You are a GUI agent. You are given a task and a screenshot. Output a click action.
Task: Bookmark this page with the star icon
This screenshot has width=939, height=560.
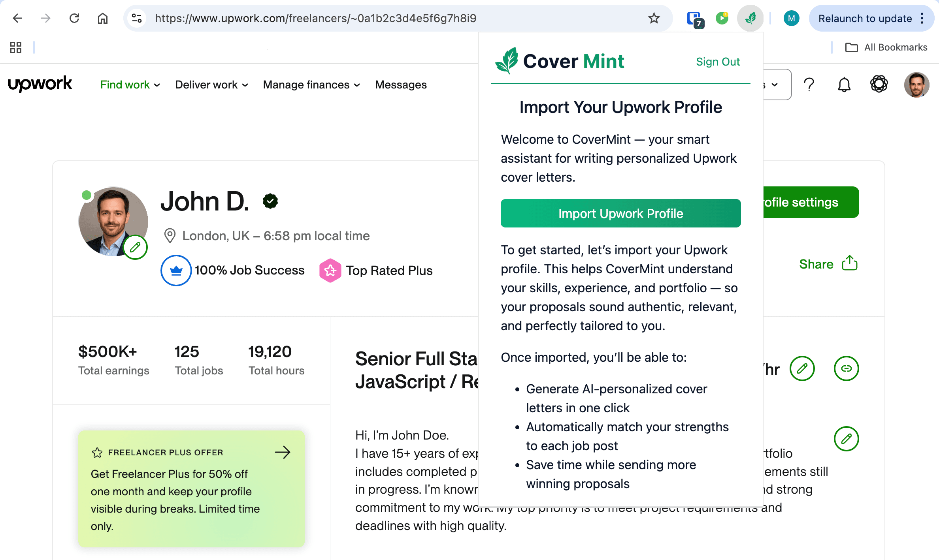click(654, 18)
